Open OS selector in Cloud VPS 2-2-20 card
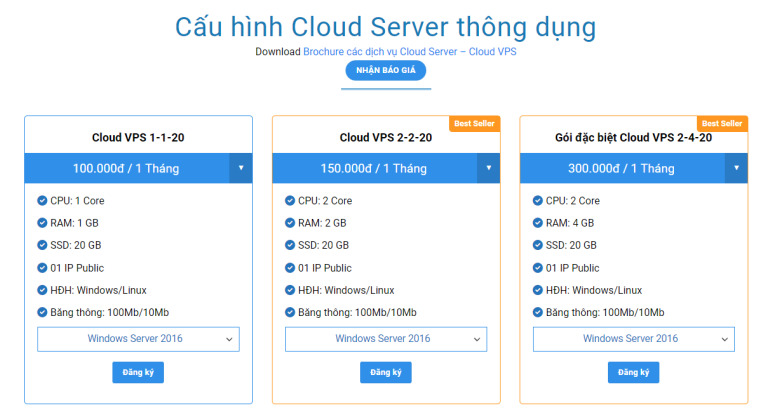The image size is (768, 415). 386,339
